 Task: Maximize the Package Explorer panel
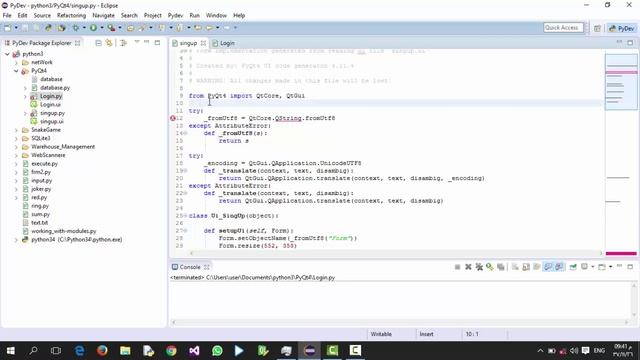tap(158, 42)
